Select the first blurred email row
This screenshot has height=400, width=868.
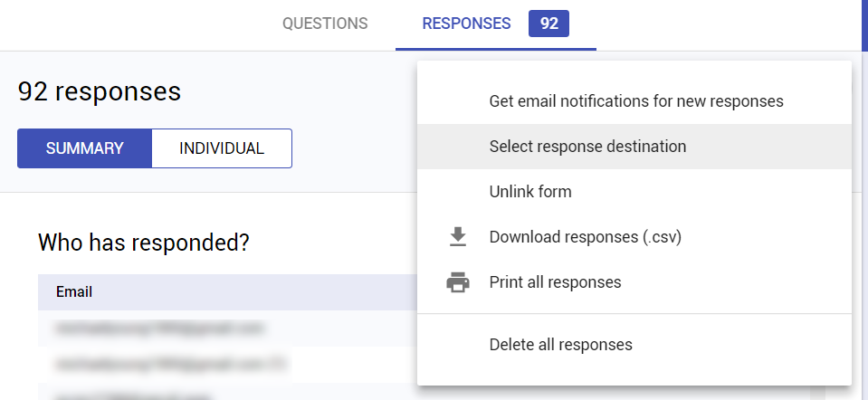point(227,329)
